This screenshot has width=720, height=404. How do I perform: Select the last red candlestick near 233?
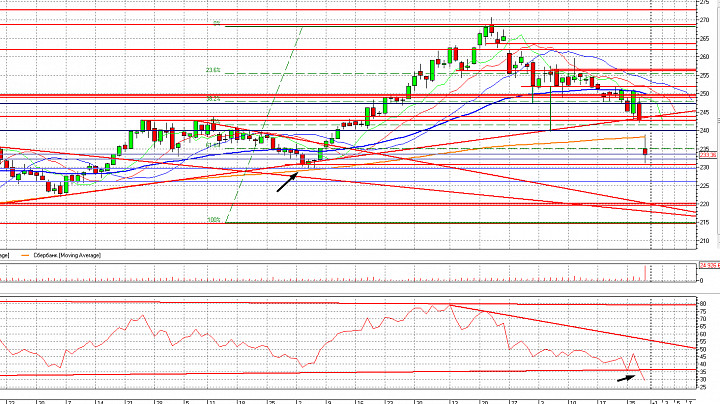click(x=645, y=152)
